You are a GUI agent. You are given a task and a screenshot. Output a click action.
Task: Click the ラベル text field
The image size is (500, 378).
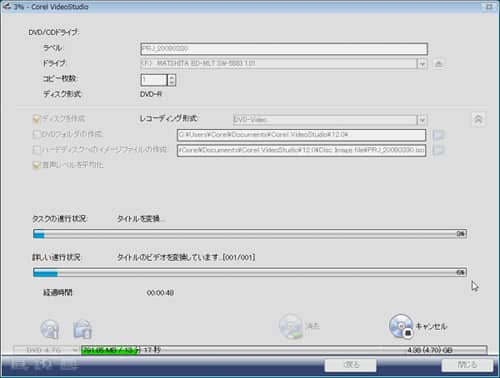click(284, 49)
